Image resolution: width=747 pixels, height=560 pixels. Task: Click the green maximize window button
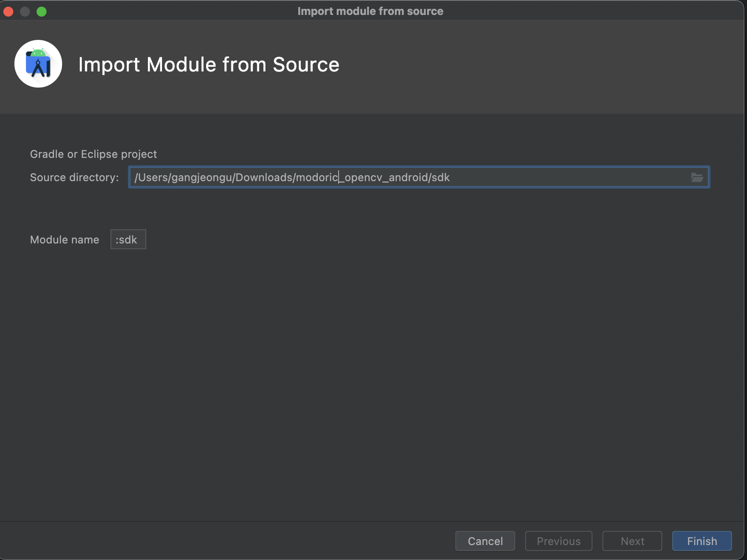pyautogui.click(x=42, y=11)
